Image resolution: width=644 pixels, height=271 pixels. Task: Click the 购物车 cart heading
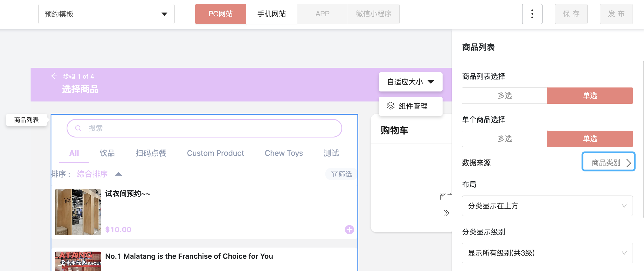pyautogui.click(x=394, y=130)
